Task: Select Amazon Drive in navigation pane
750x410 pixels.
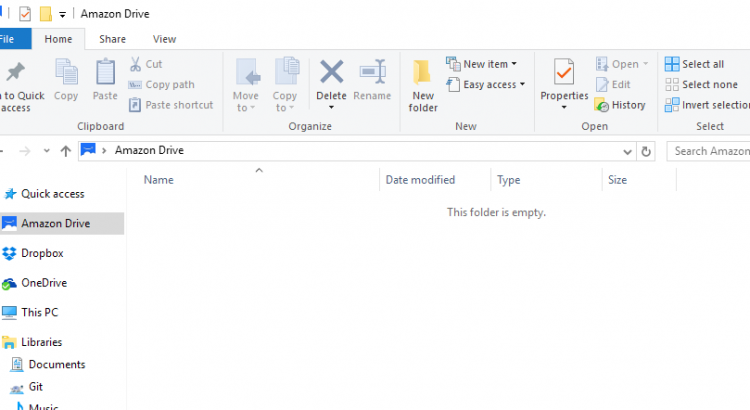Action: coord(62,223)
